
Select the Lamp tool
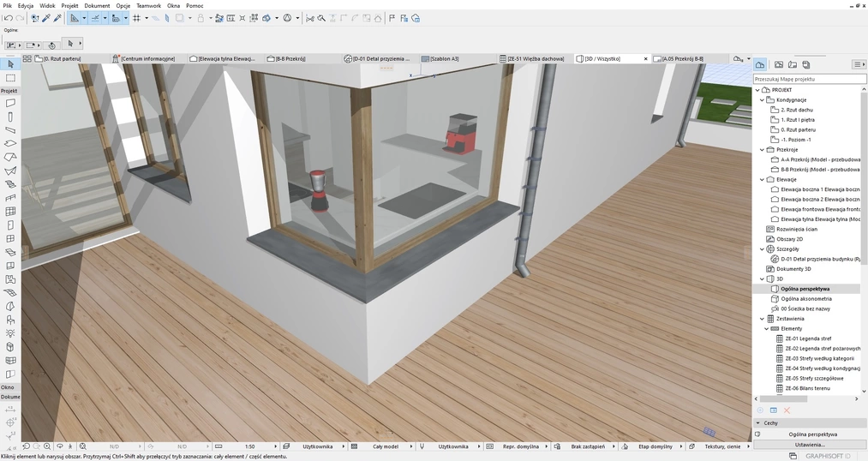point(10,333)
